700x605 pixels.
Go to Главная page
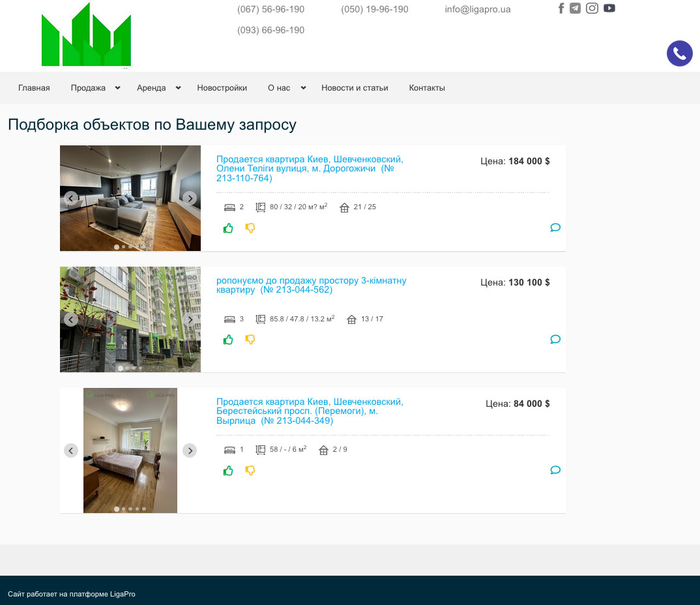[34, 88]
